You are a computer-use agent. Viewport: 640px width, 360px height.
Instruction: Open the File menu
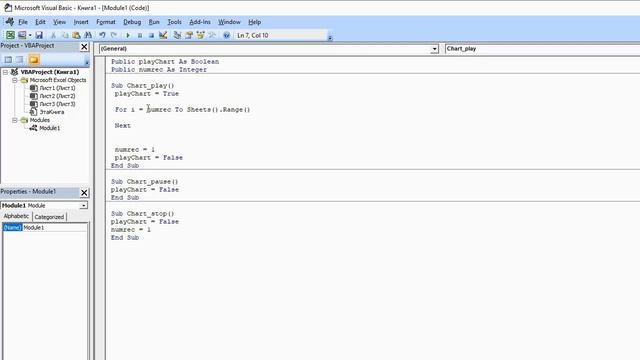pyautogui.click(x=23, y=22)
